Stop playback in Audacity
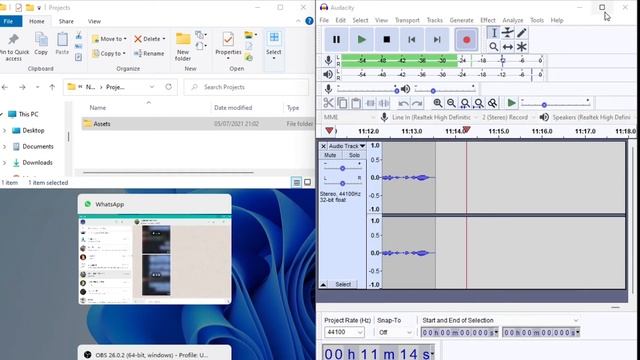 pyautogui.click(x=387, y=40)
